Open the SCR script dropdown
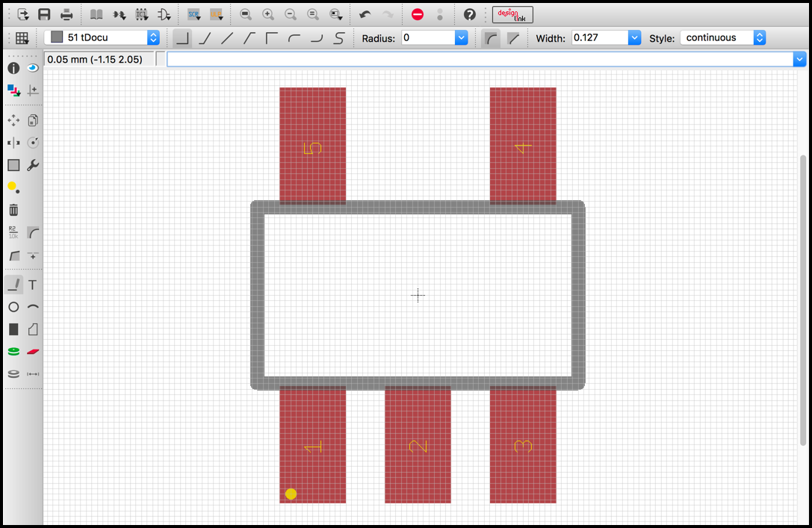 pos(194,14)
